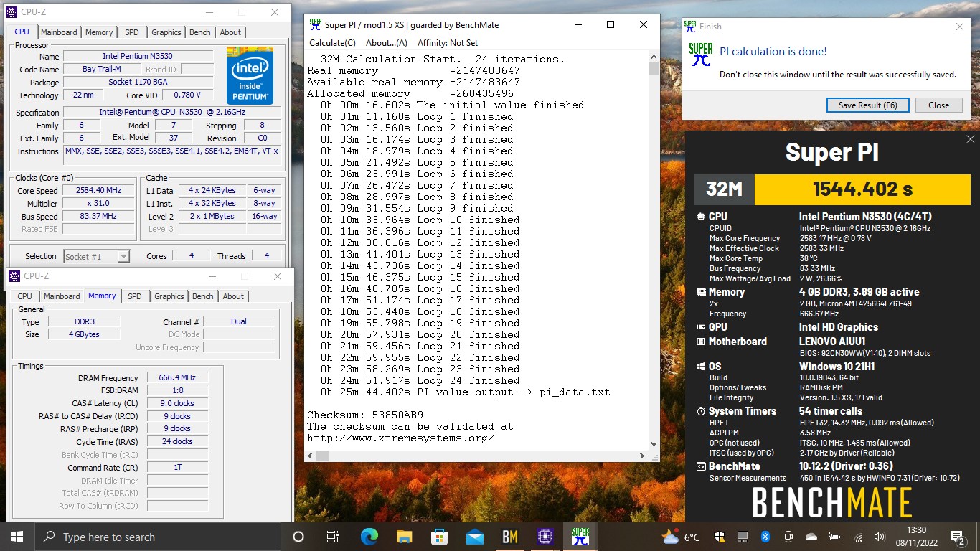Click DRAM Frequency value 666.4 MHz
This screenshot has height=551, width=980.
coord(177,378)
